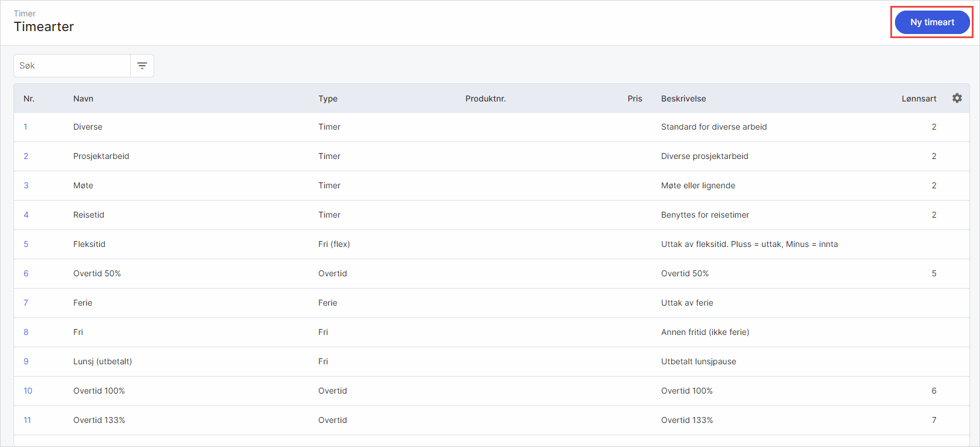The height and width of the screenshot is (447, 980).
Task: Click the Lønnsart column header
Action: [x=918, y=99]
